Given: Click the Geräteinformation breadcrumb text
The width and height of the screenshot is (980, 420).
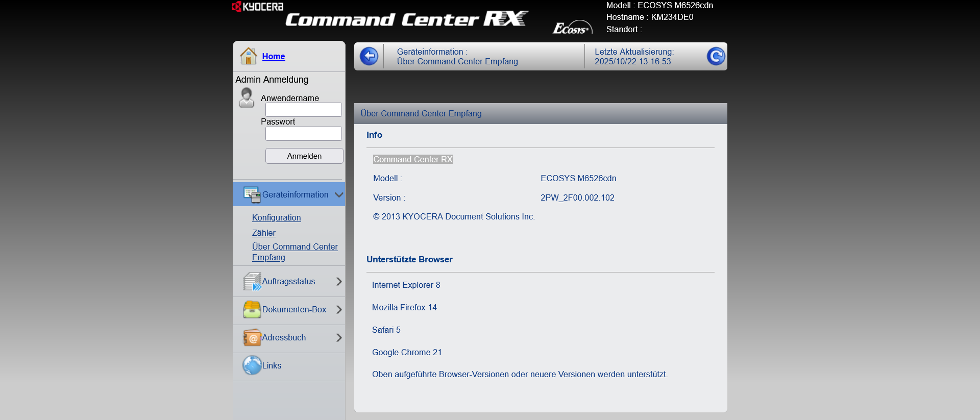Looking at the screenshot, I should pos(432,52).
